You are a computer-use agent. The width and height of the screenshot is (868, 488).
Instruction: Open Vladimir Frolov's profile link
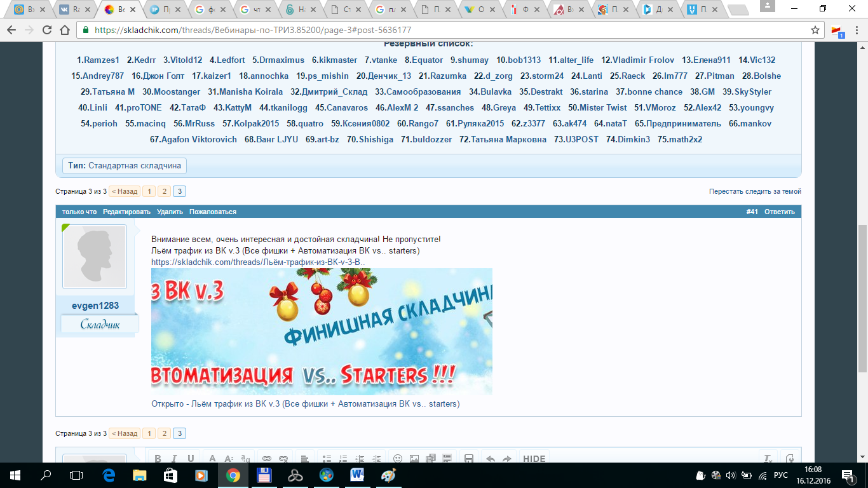(x=643, y=60)
